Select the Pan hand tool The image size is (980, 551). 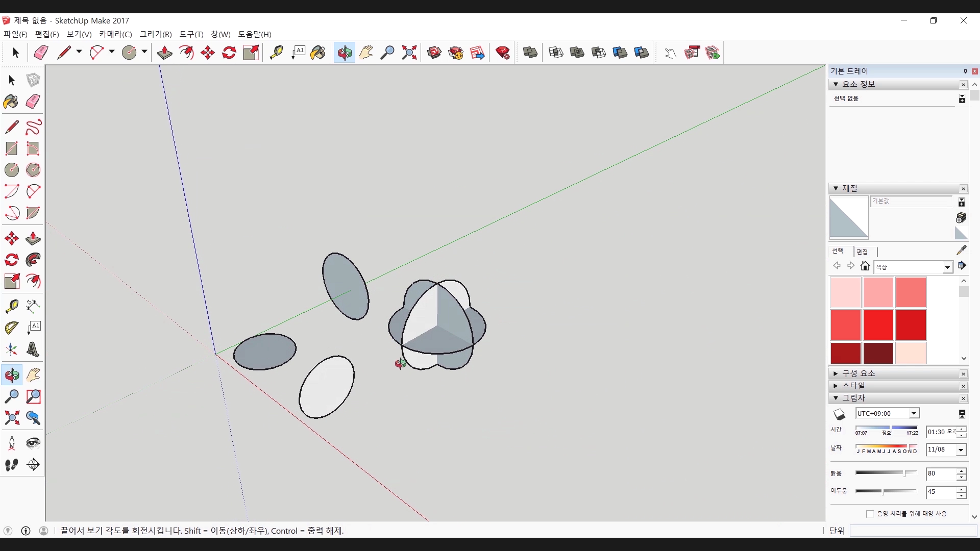point(366,53)
